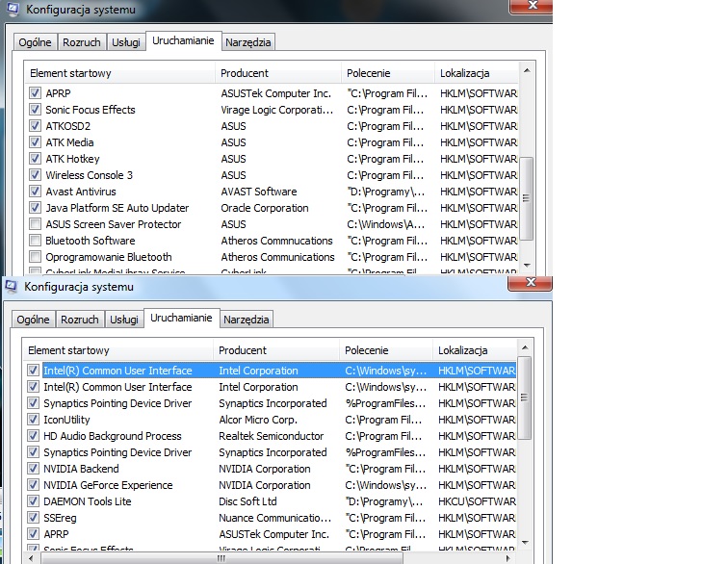The image size is (728, 564).
Task: Enable the Bluetooth Software startup item
Action: [35, 241]
